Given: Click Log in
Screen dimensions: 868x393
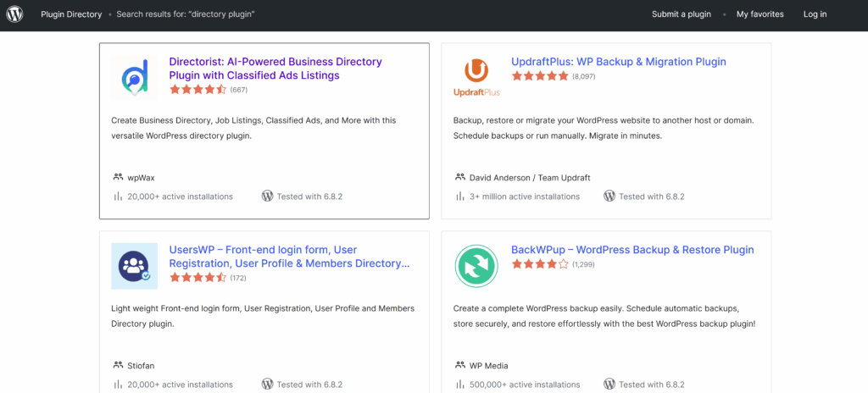Looking at the screenshot, I should [x=815, y=14].
